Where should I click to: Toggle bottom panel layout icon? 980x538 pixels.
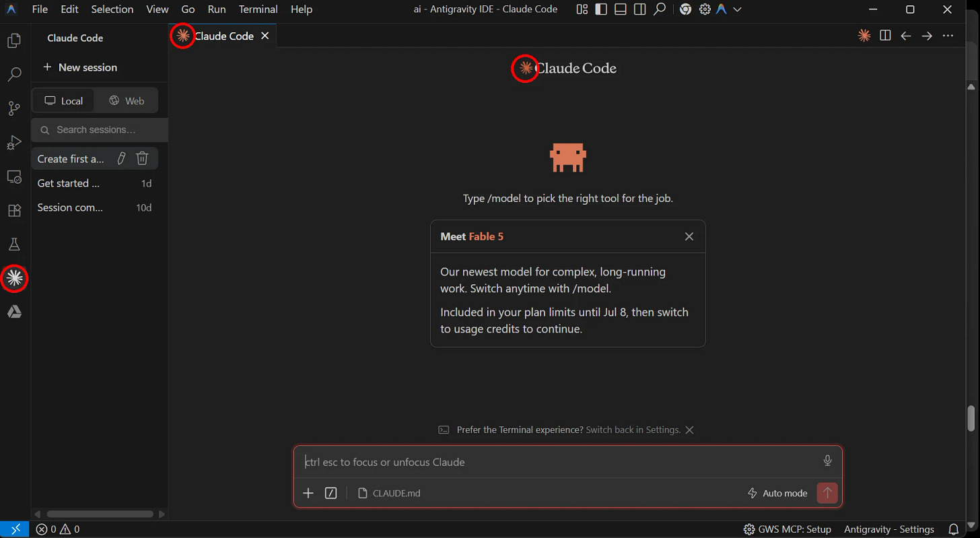pyautogui.click(x=621, y=9)
